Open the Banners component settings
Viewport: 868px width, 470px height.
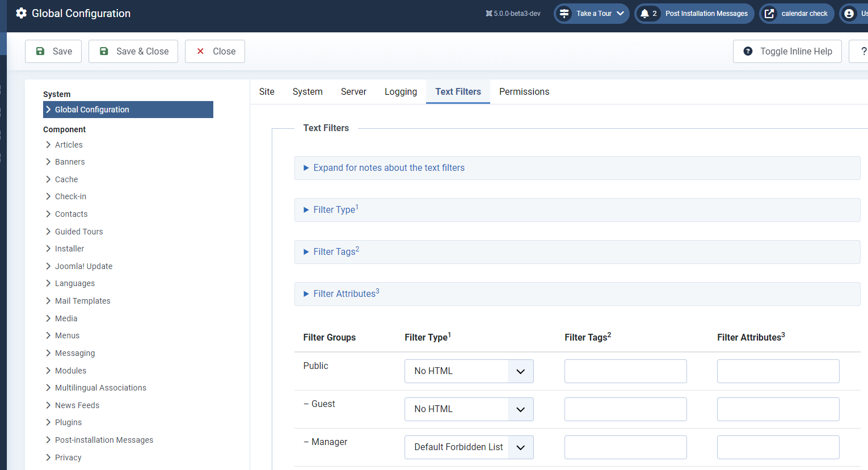70,162
